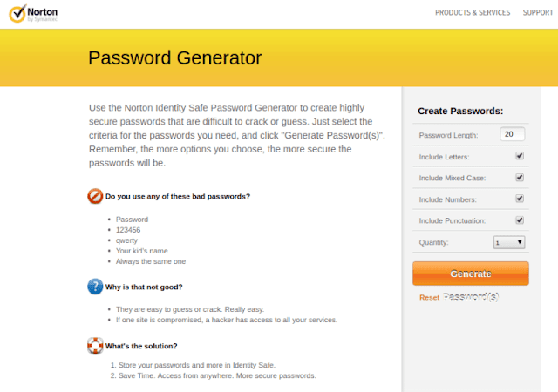Click the Password Generator page heading
Viewport: 558px width, 392px height.
pos(174,57)
